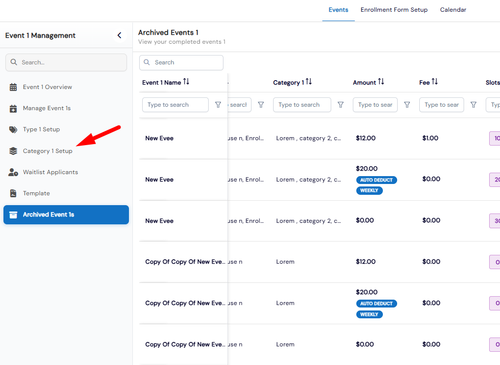The image size is (500, 365).
Task: Sort by Event 1 Name column arrows
Action: coord(186,81)
